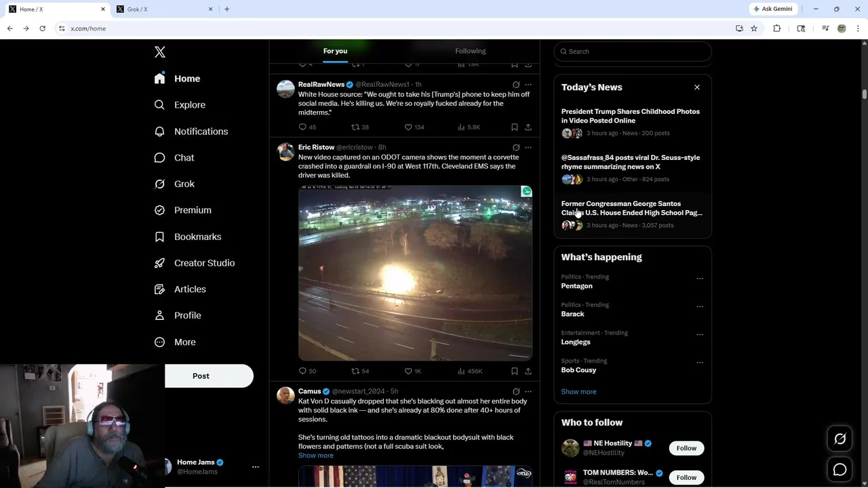
Task: Open Notifications from the sidebar
Action: [191, 131]
